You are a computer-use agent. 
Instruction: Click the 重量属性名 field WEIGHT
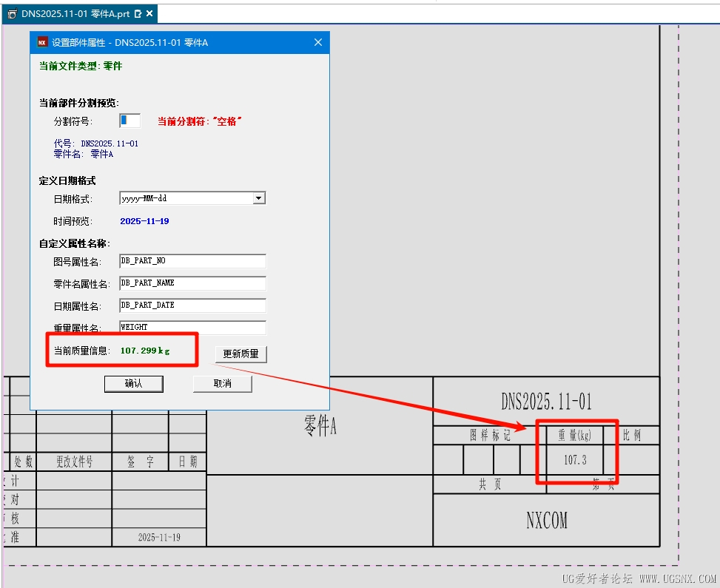(x=192, y=327)
